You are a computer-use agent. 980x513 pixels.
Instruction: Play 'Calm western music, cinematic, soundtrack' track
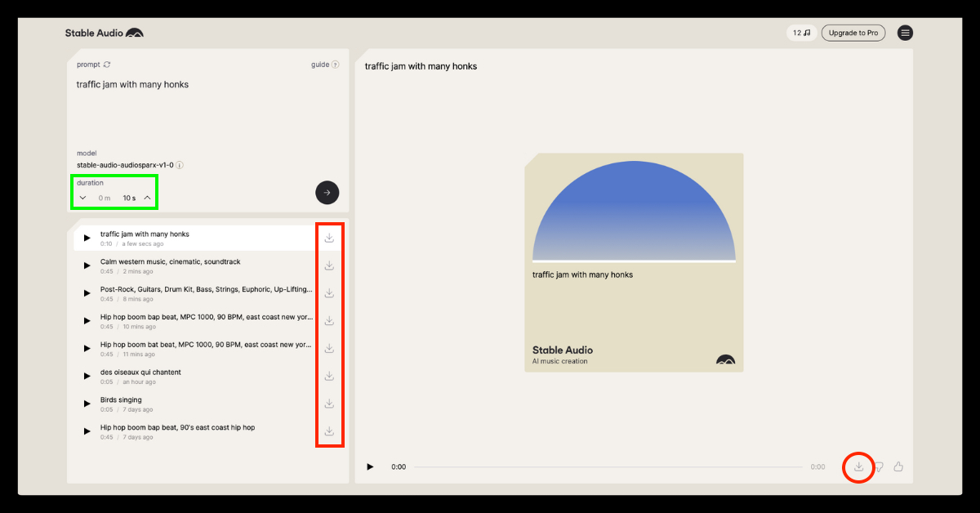tap(87, 265)
